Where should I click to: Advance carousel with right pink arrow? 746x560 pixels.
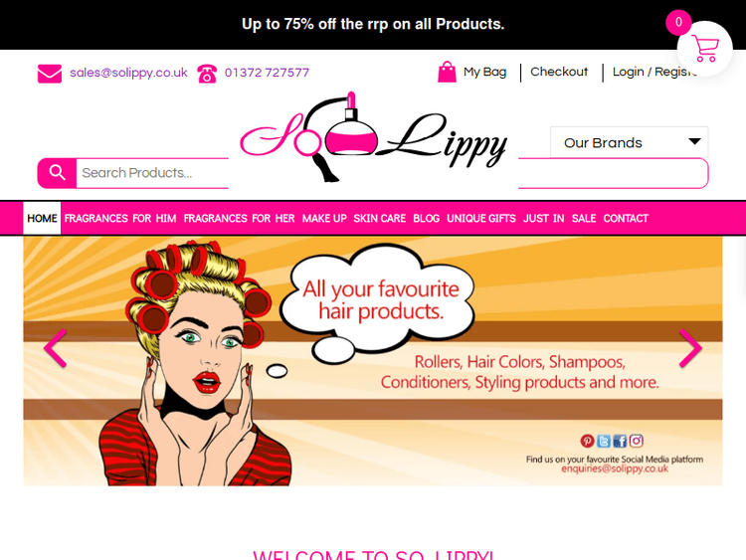[x=690, y=348]
